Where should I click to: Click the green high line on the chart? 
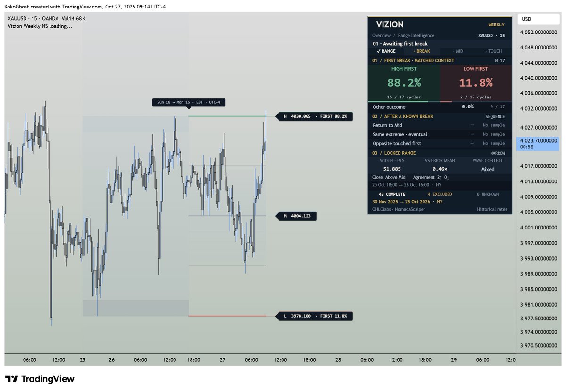pos(227,116)
